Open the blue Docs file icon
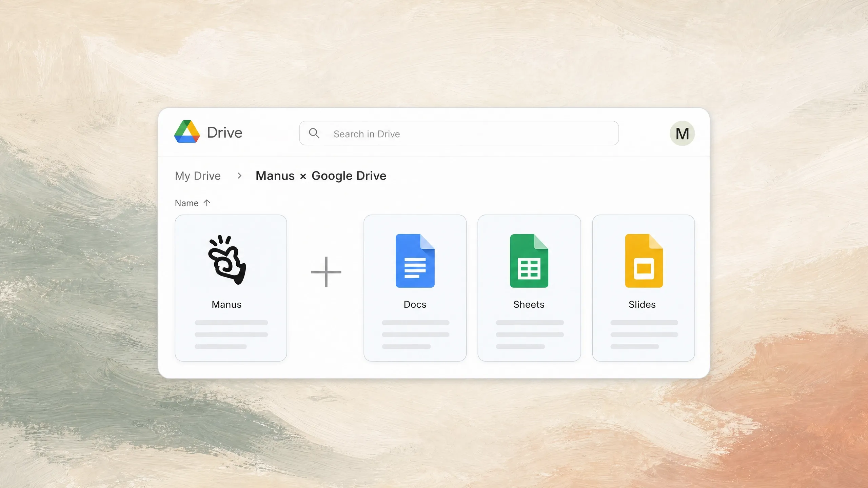 tap(415, 261)
